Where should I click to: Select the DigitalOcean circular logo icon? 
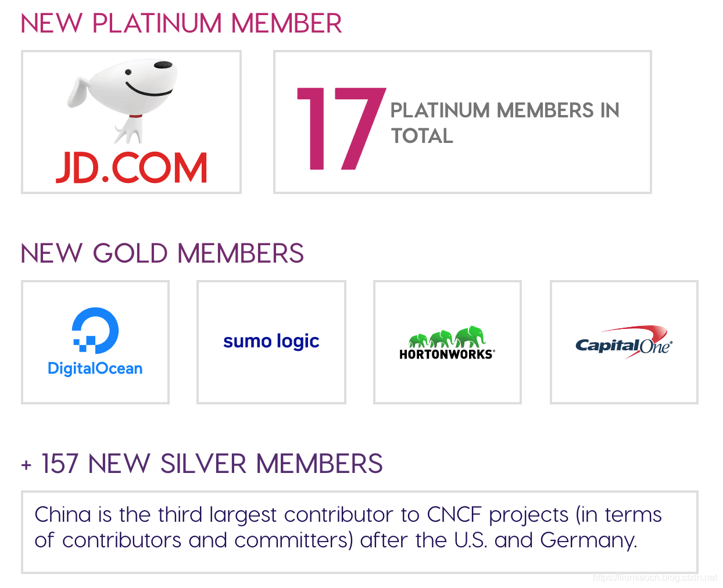click(95, 331)
